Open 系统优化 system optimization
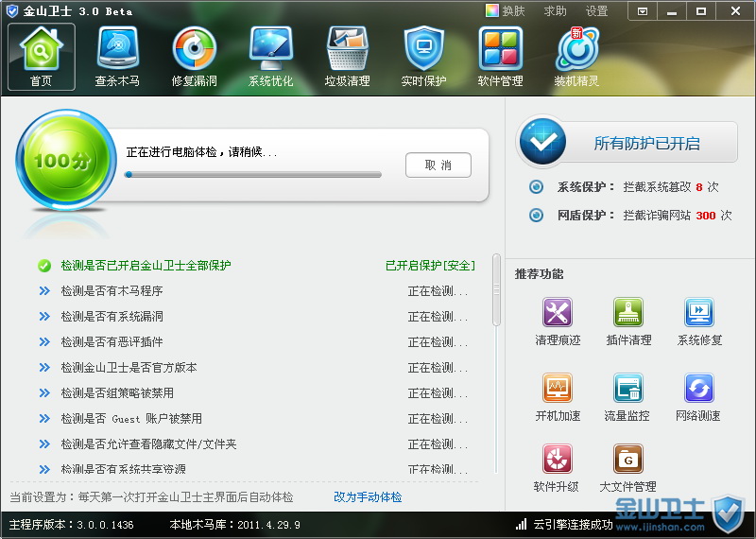Image resolution: width=756 pixels, height=539 pixels. pyautogui.click(x=270, y=57)
